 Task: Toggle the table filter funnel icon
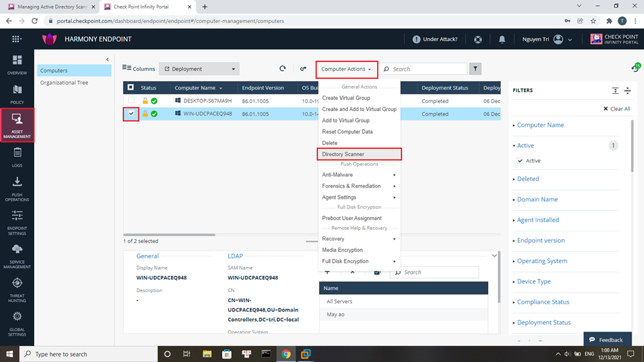click(475, 69)
